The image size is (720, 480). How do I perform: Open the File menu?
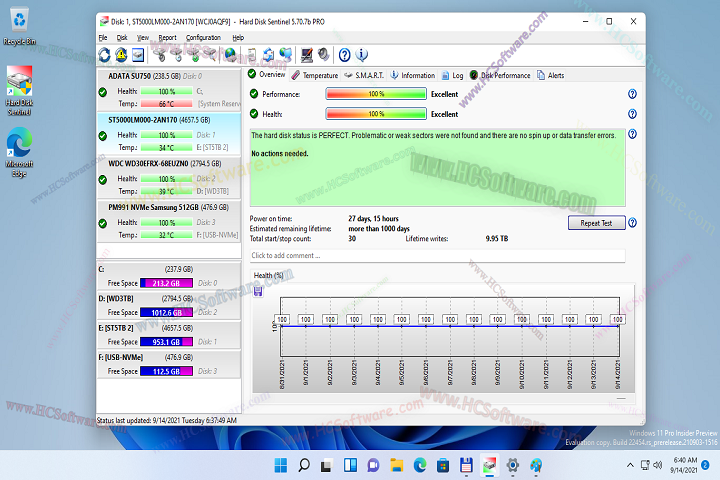pyautogui.click(x=103, y=38)
